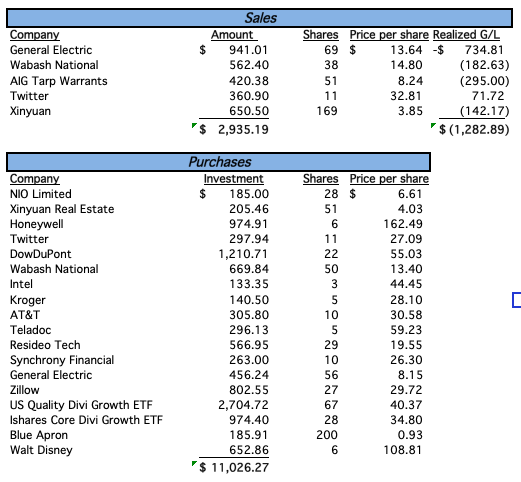Select Intel price per share 44.45
521x482 pixels.
pos(406,284)
